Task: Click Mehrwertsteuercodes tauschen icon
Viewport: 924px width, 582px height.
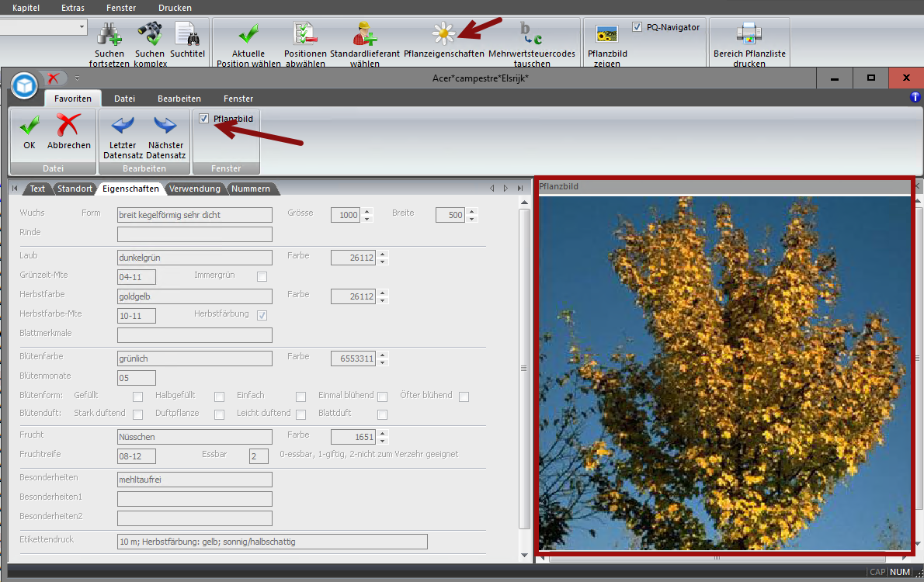Action: (x=531, y=33)
